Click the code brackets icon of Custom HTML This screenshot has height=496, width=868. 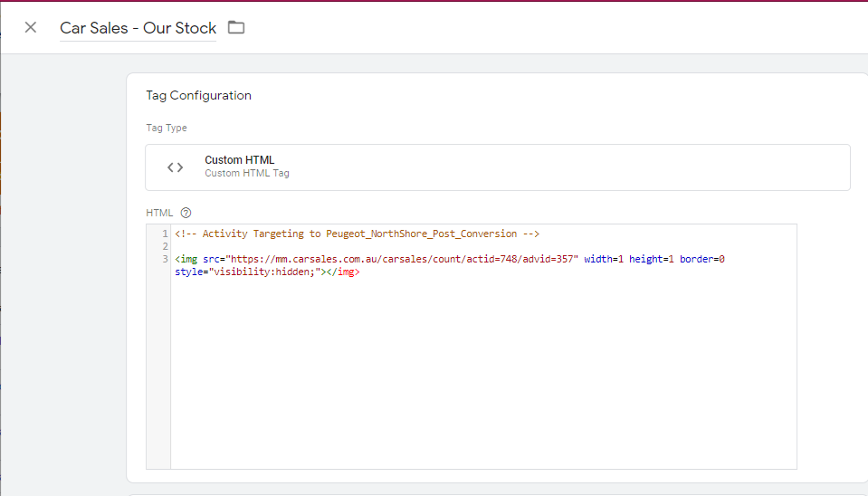point(175,167)
